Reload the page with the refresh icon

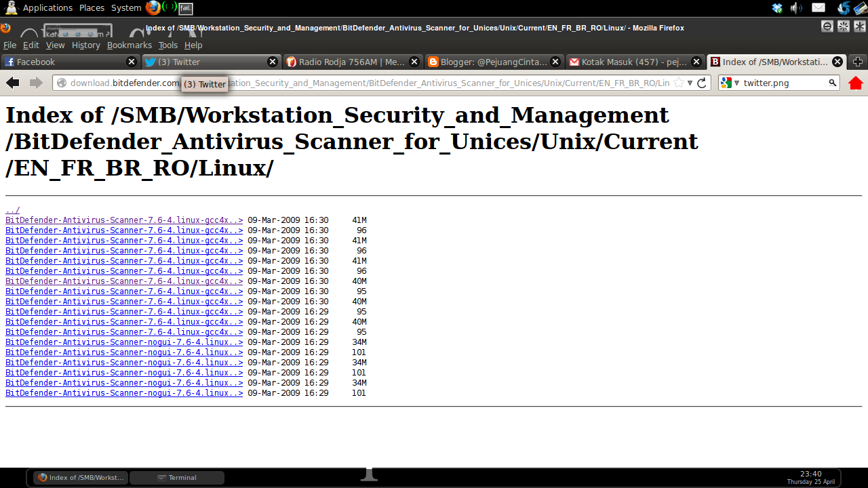702,83
